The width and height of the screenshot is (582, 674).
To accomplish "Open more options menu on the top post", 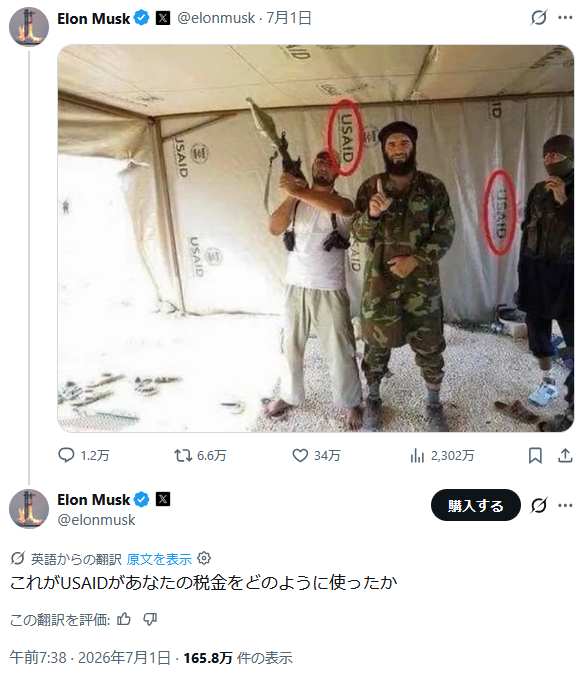I will pyautogui.click(x=565, y=18).
